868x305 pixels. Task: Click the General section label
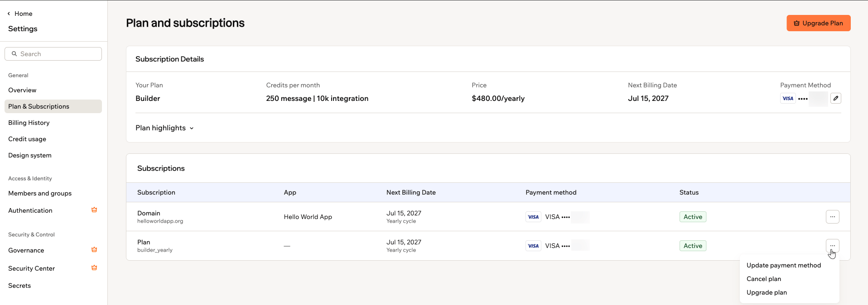pyautogui.click(x=18, y=75)
